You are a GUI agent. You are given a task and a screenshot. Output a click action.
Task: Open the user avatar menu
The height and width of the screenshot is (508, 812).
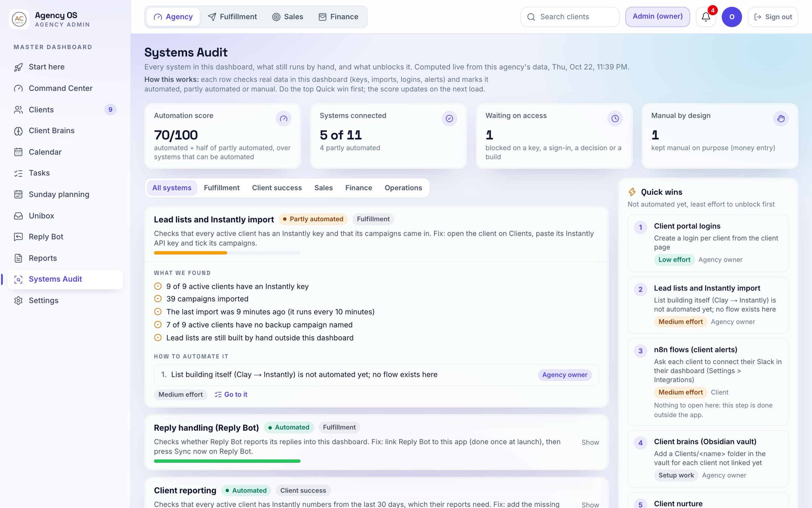(x=731, y=17)
